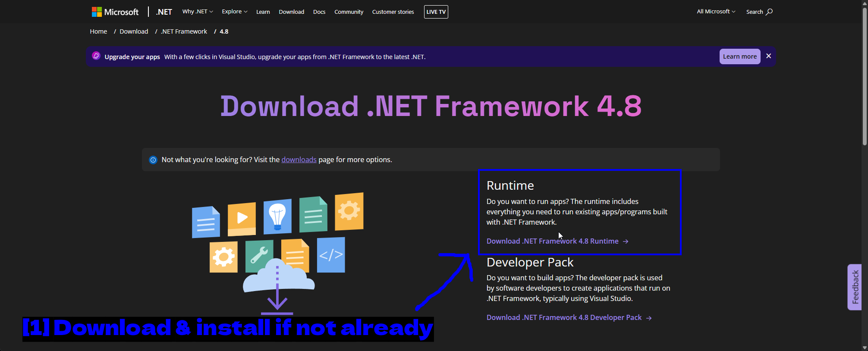Go to Download breadcrumb
This screenshot has width=868, height=351.
(x=134, y=31)
